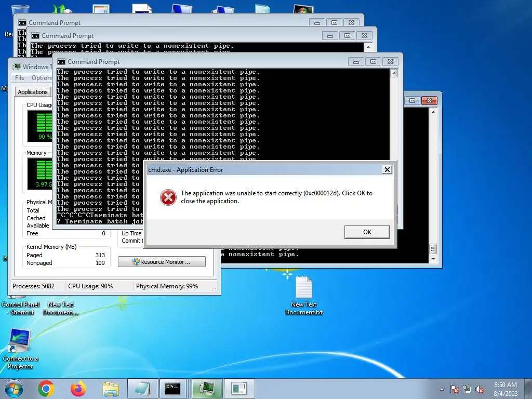Viewport: 532px width, 399px height.
Task: Close the front Command Prompt window
Action: 391,62
